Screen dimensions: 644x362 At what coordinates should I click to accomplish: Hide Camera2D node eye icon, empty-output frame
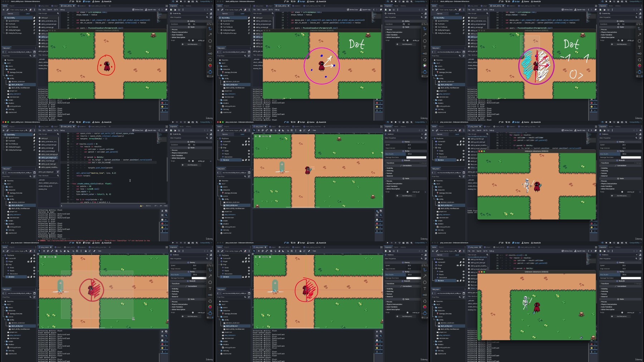coord(249,141)
